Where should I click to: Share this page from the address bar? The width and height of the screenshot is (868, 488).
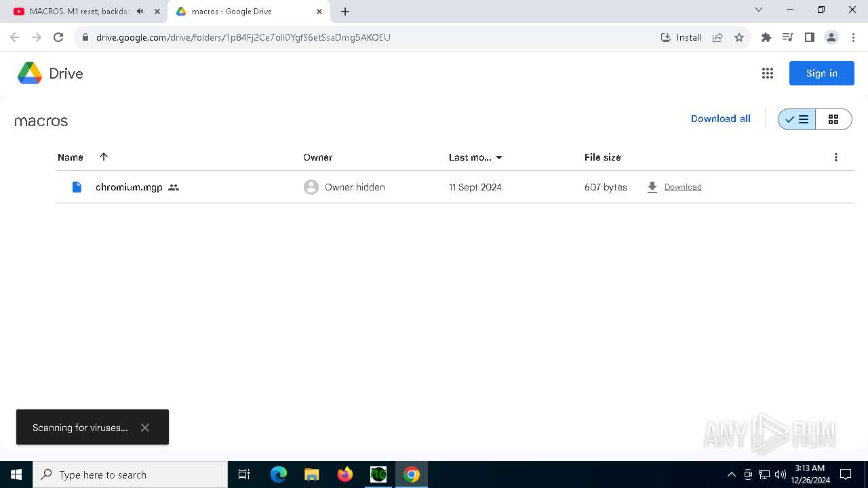[717, 37]
